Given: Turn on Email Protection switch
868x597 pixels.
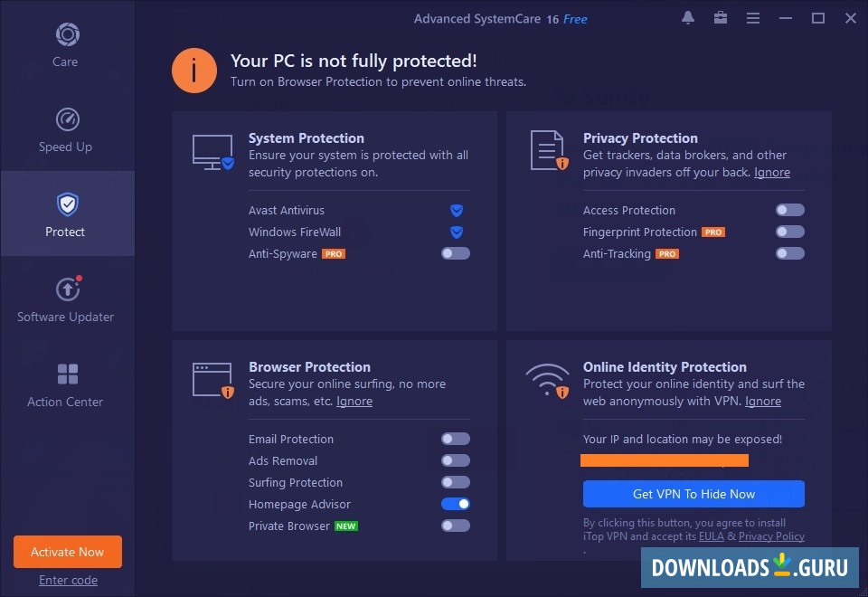Looking at the screenshot, I should click(x=456, y=439).
